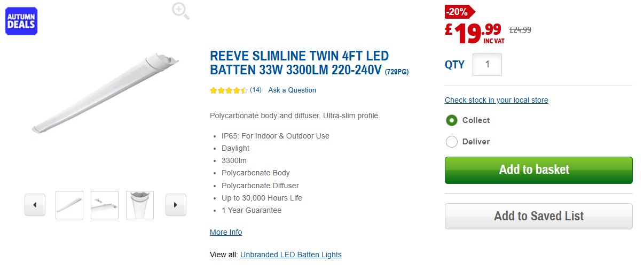
Task: View all Unbranded LED Batten Lights
Action: (x=290, y=255)
